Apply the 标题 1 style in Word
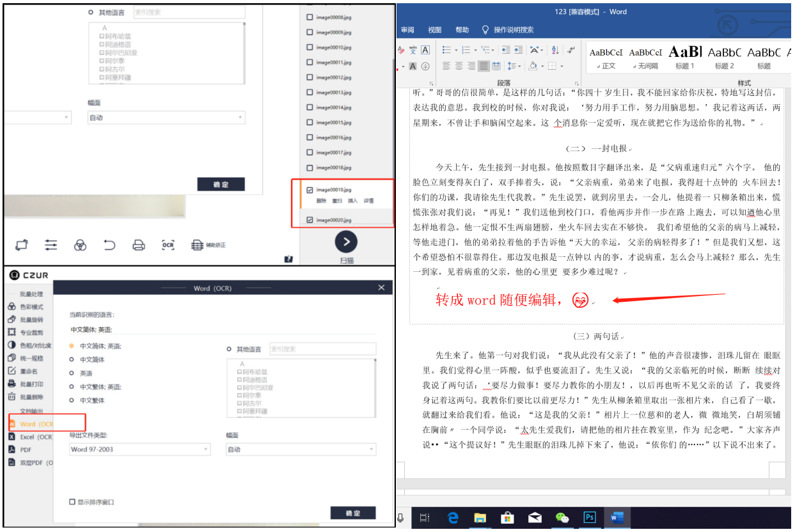795x532 pixels. (x=685, y=58)
